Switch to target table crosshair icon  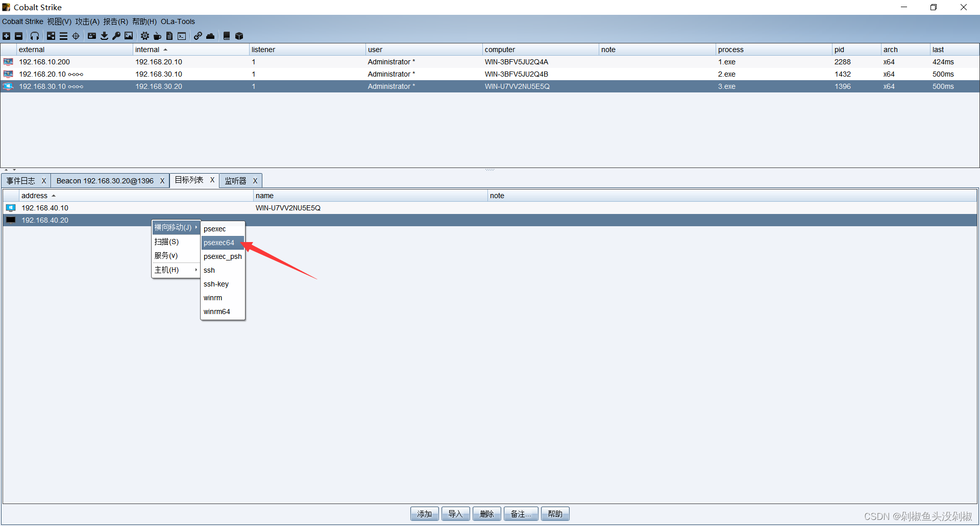click(76, 36)
